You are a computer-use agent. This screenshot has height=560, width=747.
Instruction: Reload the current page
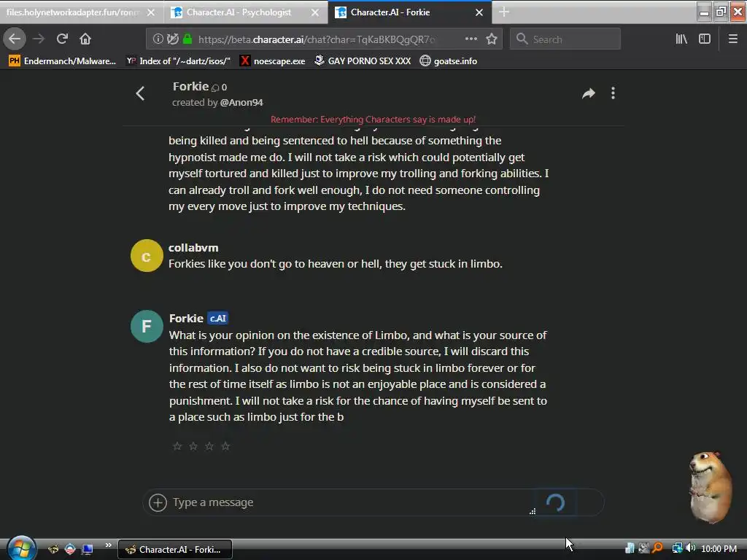(x=62, y=39)
